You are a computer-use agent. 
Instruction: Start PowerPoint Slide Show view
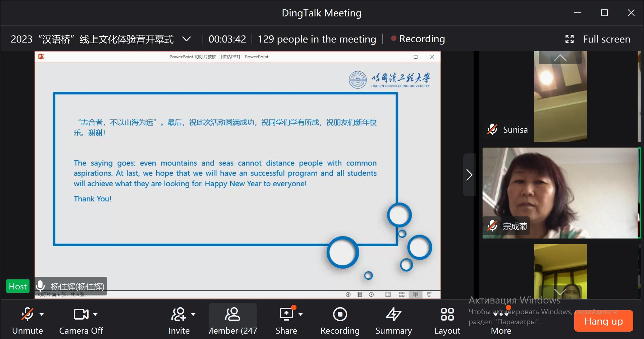tap(429, 294)
